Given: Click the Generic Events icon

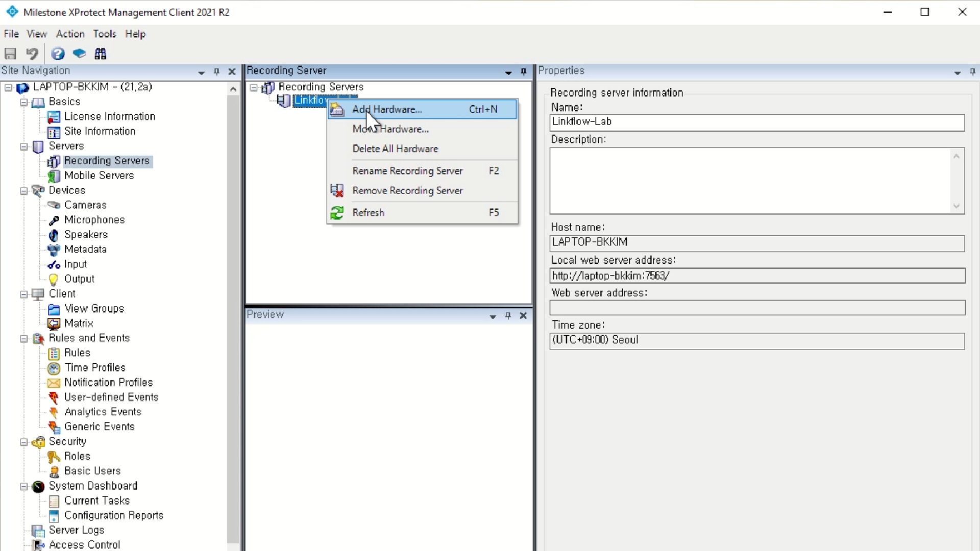Looking at the screenshot, I should pos(54,428).
